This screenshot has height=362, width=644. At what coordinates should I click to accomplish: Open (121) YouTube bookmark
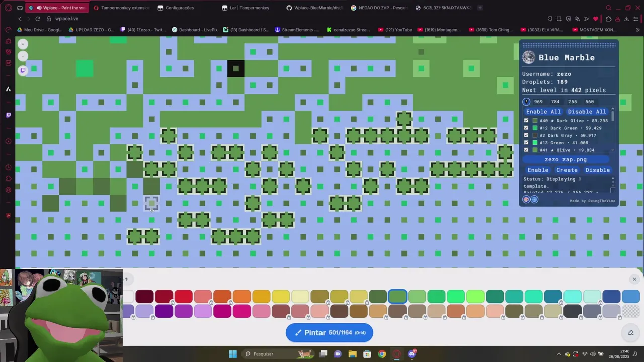click(395, 30)
